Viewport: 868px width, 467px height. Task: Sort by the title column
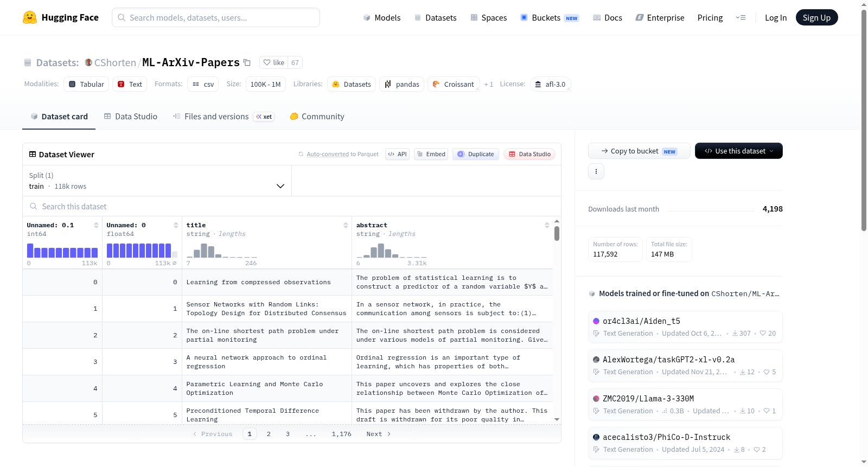pyautogui.click(x=346, y=225)
